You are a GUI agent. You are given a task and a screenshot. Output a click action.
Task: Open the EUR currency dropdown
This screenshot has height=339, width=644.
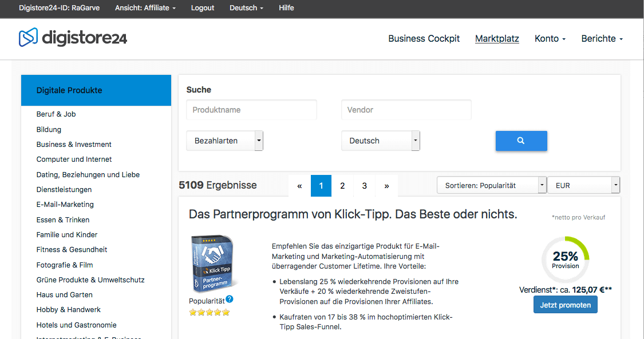pyautogui.click(x=584, y=185)
